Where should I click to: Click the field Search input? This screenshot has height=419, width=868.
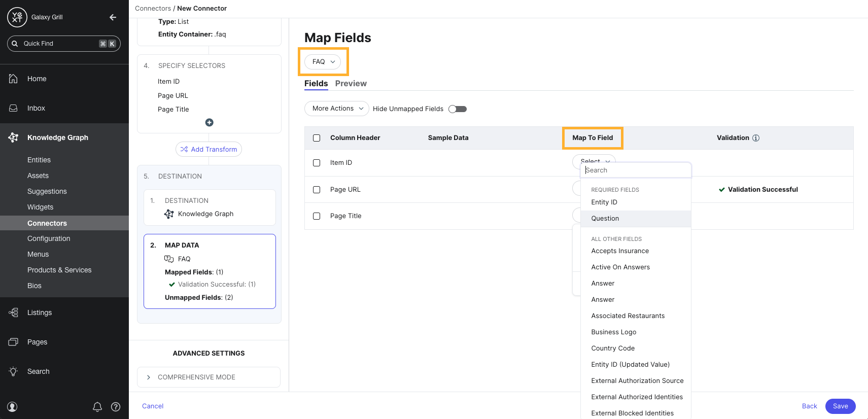click(636, 170)
